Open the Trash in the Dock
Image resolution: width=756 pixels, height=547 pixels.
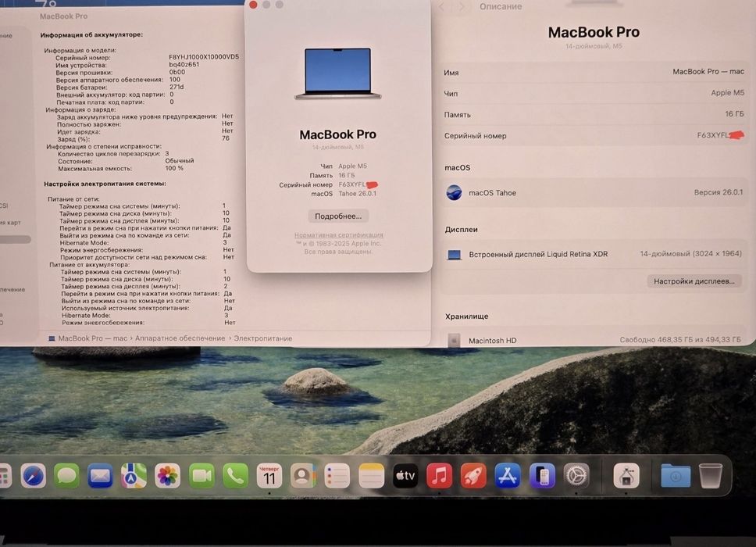point(711,476)
